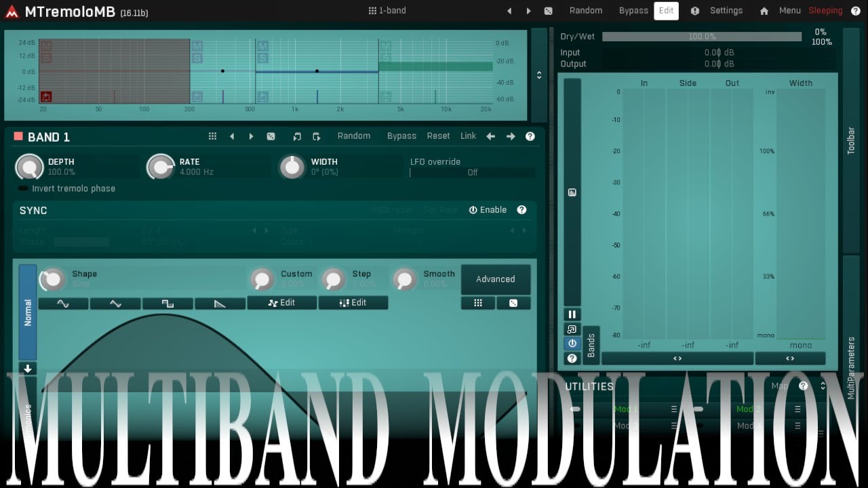The image size is (868, 488).
Task: Pause the meters
Action: click(x=572, y=314)
